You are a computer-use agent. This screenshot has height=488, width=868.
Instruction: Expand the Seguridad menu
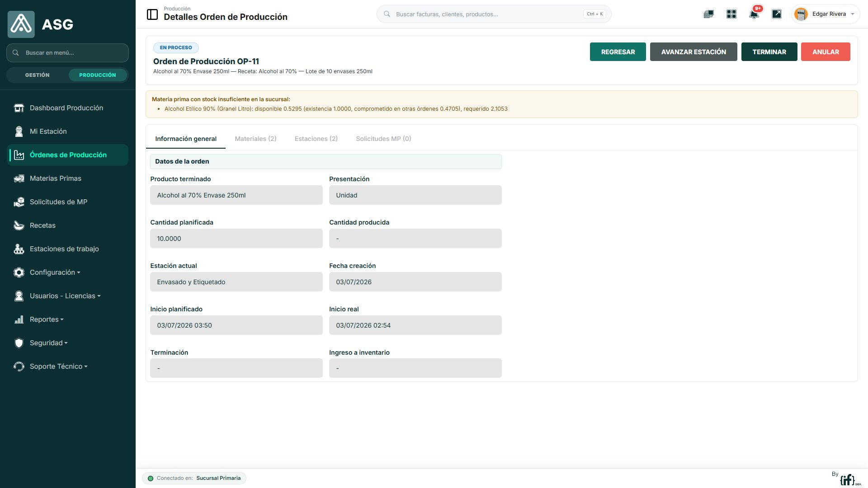pyautogui.click(x=48, y=343)
